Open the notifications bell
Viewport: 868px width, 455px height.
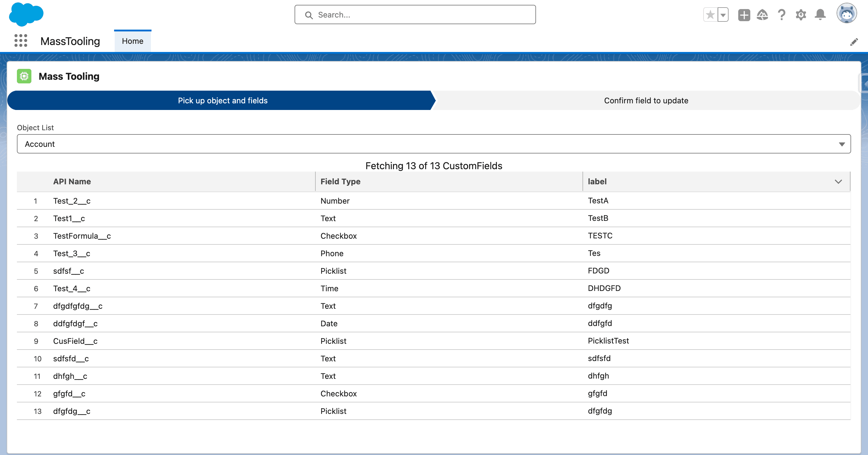[820, 15]
